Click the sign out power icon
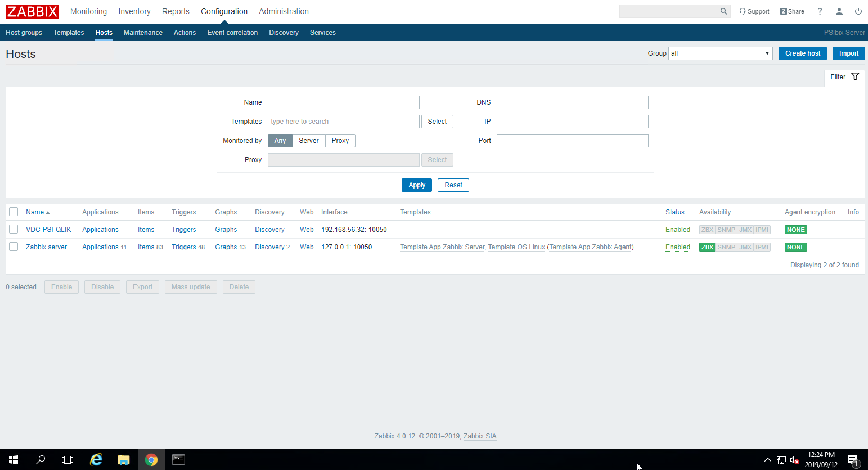 point(858,11)
